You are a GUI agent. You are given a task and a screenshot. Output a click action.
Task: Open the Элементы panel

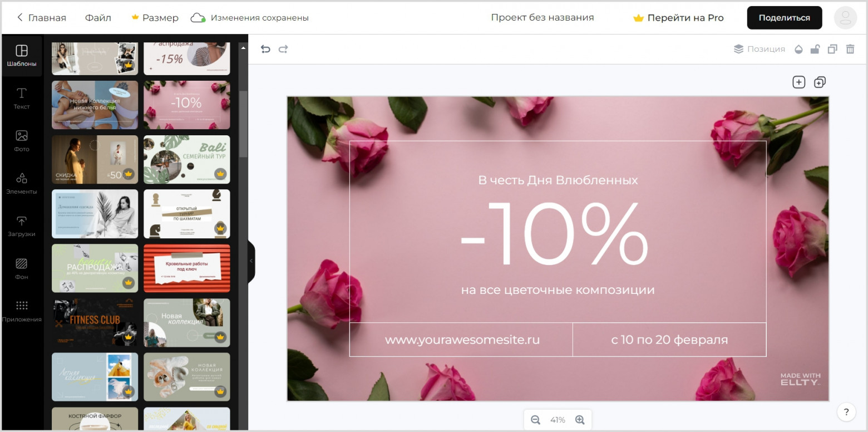click(x=22, y=184)
